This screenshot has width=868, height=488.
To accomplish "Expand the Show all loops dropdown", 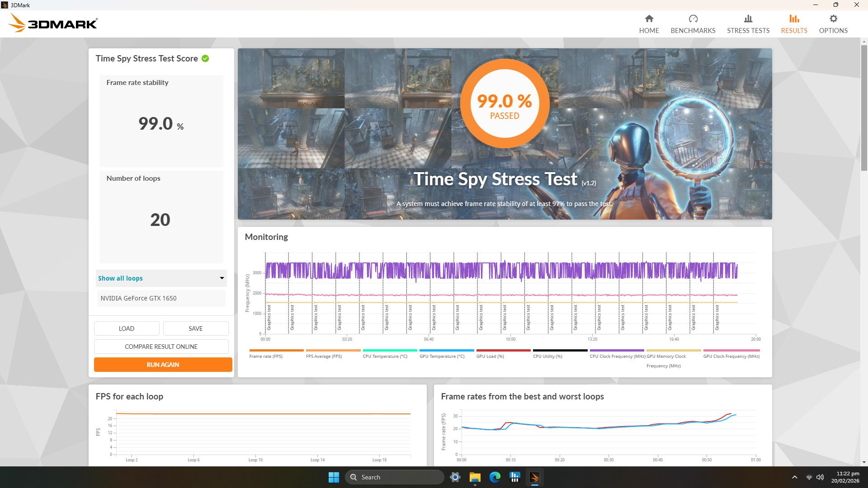I will pyautogui.click(x=161, y=278).
